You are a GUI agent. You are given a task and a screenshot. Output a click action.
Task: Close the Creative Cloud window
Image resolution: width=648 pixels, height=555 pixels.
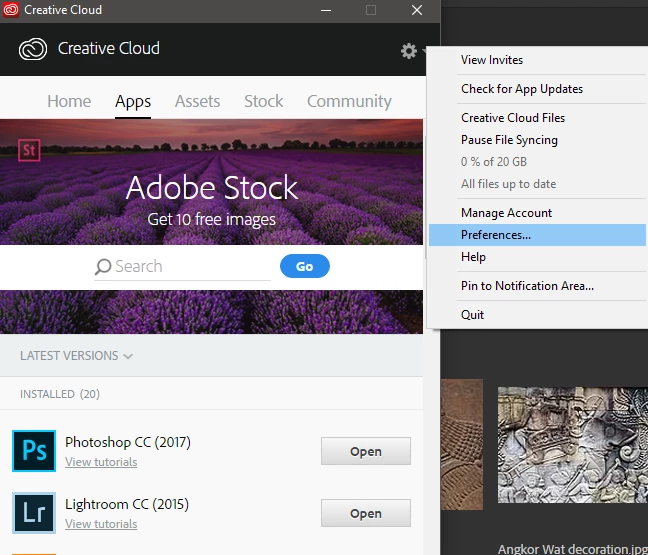417,10
